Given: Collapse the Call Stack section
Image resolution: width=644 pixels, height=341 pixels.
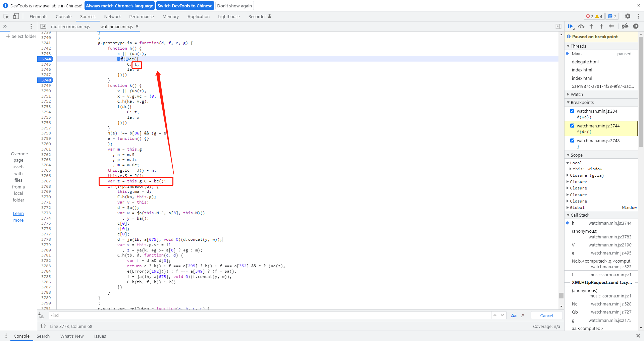Looking at the screenshot, I should 580,215.
